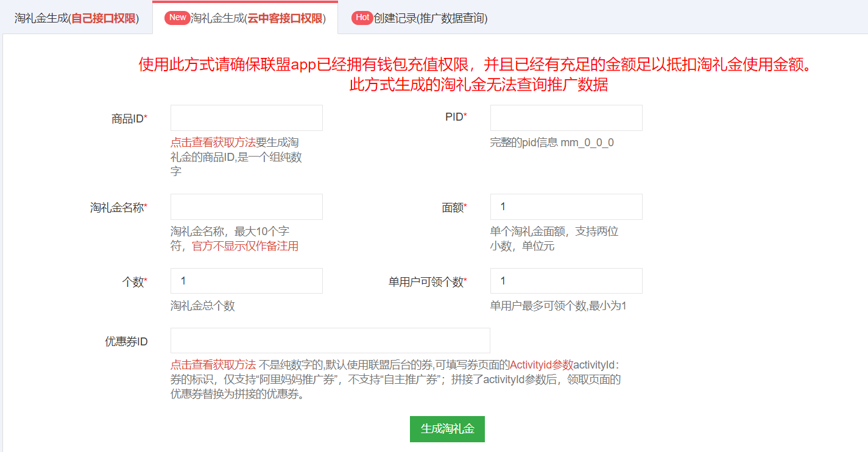Click the red New badge
The image size is (868, 452).
click(x=177, y=18)
